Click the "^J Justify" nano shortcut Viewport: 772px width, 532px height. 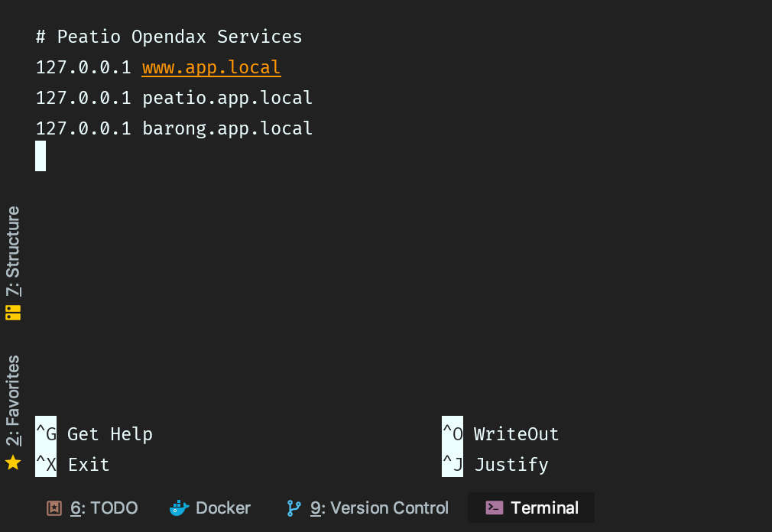497,465
